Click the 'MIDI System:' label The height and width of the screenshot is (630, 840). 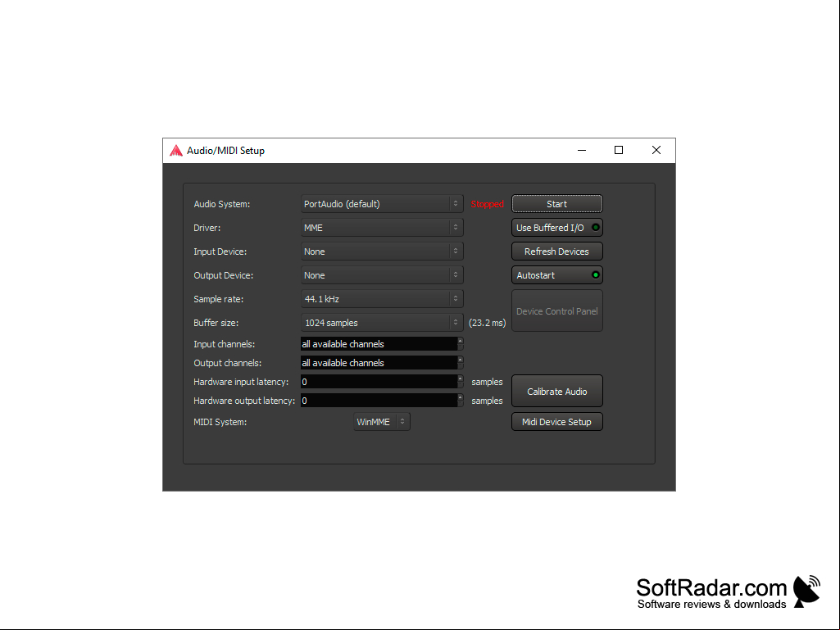pyautogui.click(x=220, y=422)
